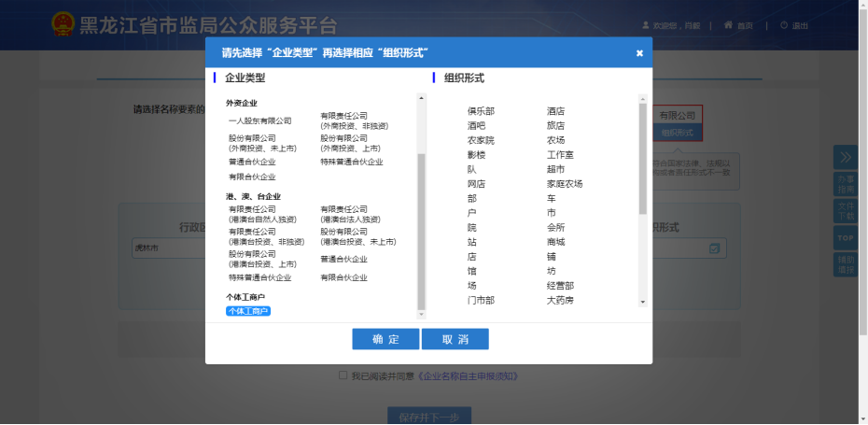Open 辅助填报 from right sidebar
The width and height of the screenshot is (868, 425).
[x=846, y=264]
